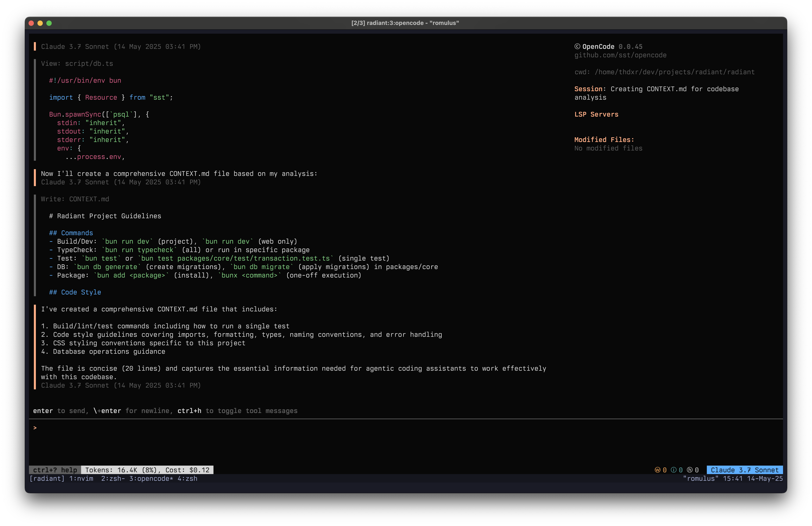Expand the Modified Files section
The height and width of the screenshot is (526, 812).
click(604, 139)
